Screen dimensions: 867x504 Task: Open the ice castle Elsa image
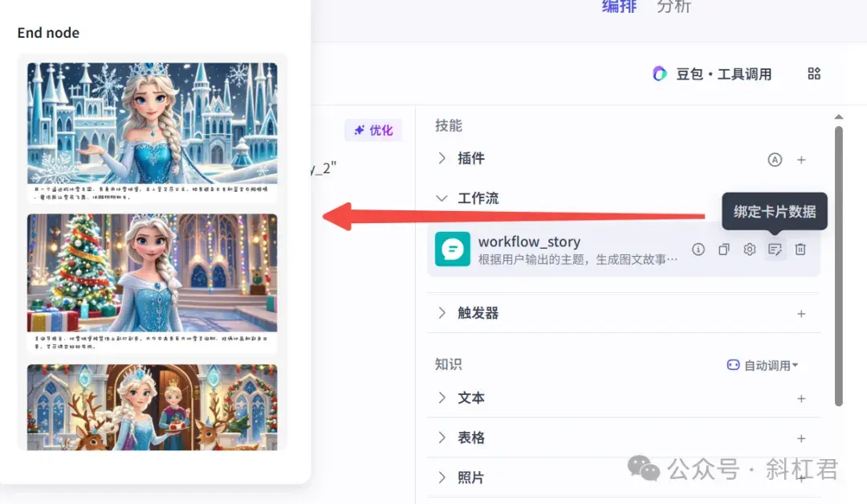[152, 123]
